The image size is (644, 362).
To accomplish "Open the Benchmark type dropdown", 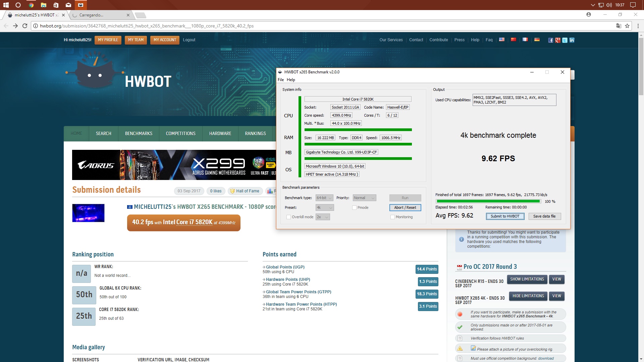I will point(324,198).
